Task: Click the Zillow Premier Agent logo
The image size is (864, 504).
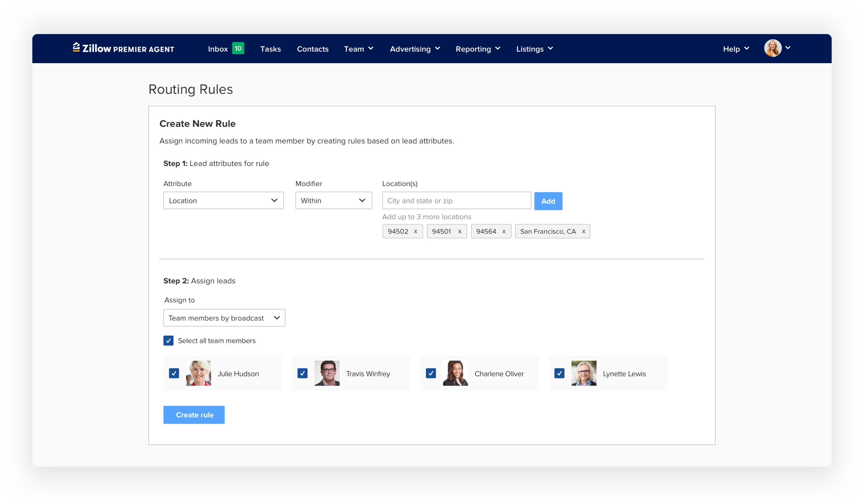Action: click(x=124, y=48)
